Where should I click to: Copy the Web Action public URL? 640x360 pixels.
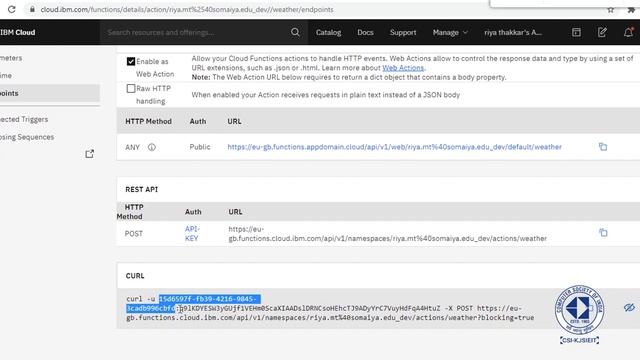[603, 147]
